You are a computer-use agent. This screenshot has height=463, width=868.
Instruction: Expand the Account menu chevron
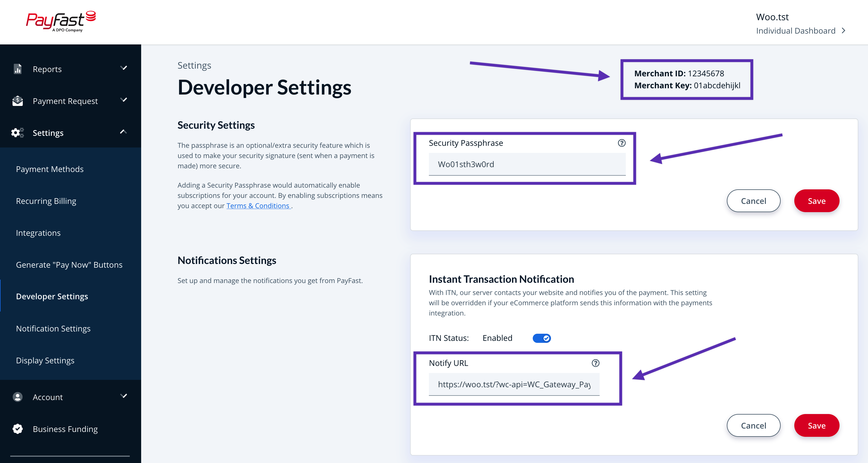[x=124, y=396]
